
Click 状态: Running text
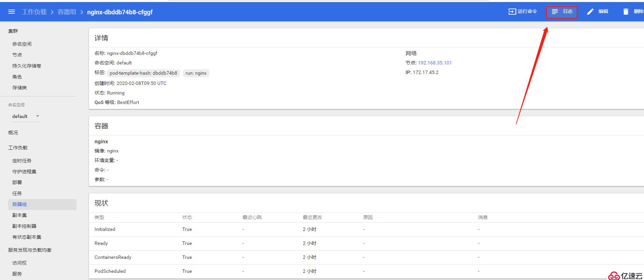tap(110, 93)
